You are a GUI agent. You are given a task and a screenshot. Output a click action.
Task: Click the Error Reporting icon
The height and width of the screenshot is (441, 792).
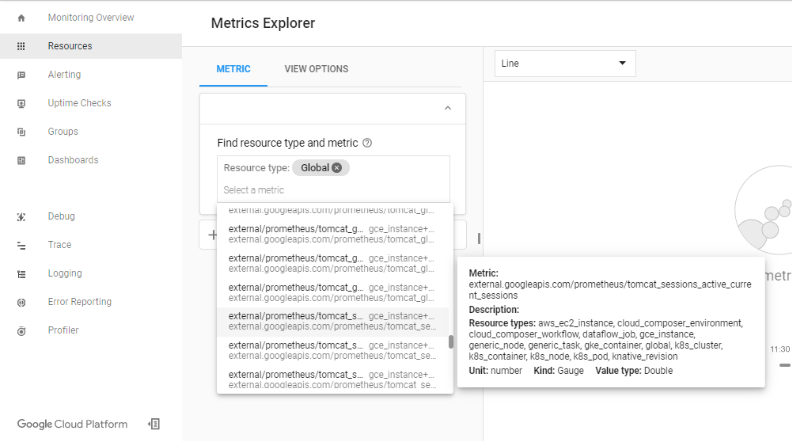pyautogui.click(x=21, y=303)
